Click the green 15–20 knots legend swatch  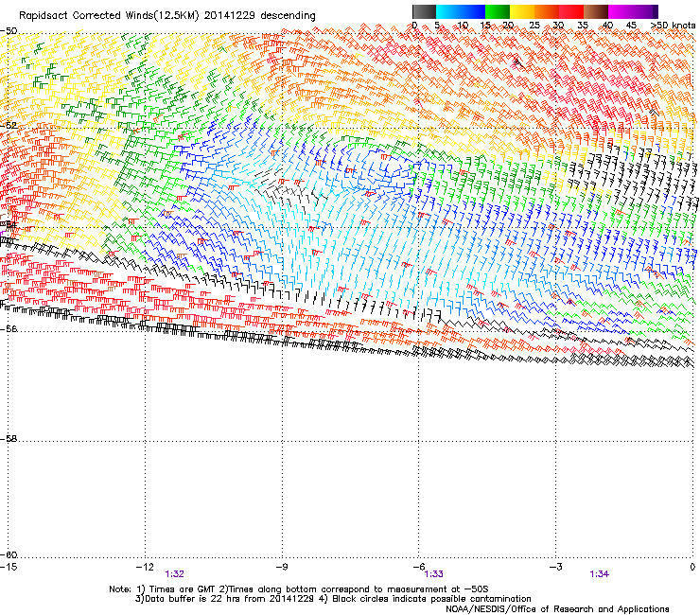pos(498,11)
